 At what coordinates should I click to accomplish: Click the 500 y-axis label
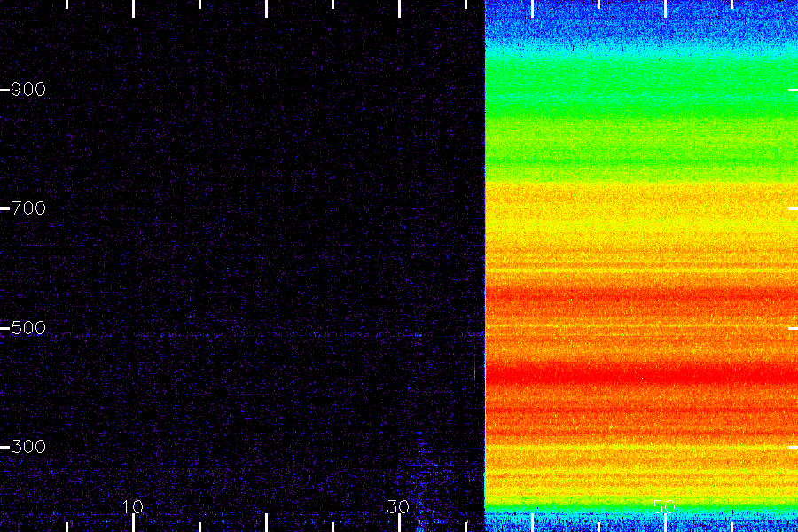pos(28,328)
